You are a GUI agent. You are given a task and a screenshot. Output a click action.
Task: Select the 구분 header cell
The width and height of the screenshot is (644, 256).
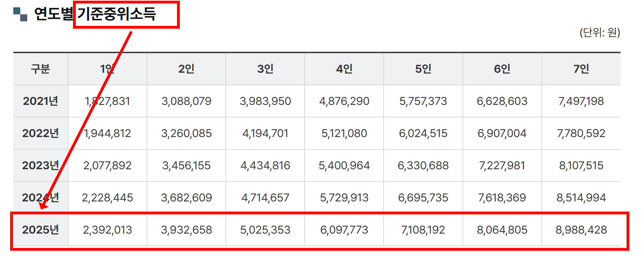tap(40, 69)
